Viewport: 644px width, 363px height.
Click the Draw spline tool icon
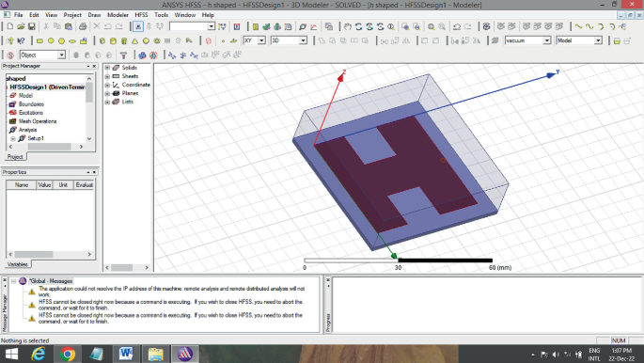coord(589,26)
